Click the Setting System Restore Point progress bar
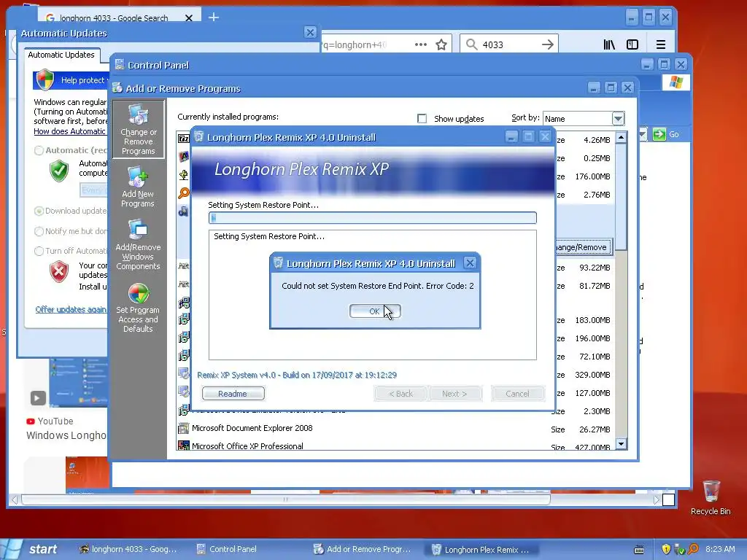Viewport: 747px width, 560px height. point(373,217)
